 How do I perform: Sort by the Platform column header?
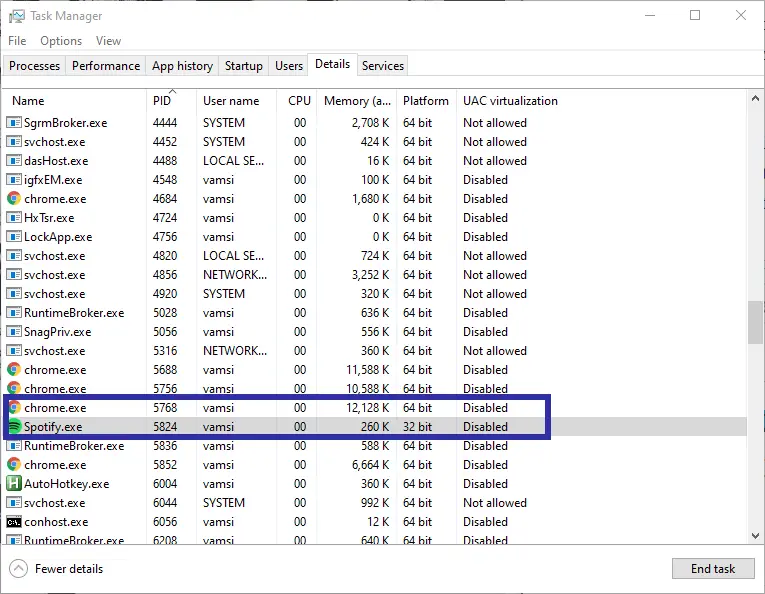[x=427, y=101]
